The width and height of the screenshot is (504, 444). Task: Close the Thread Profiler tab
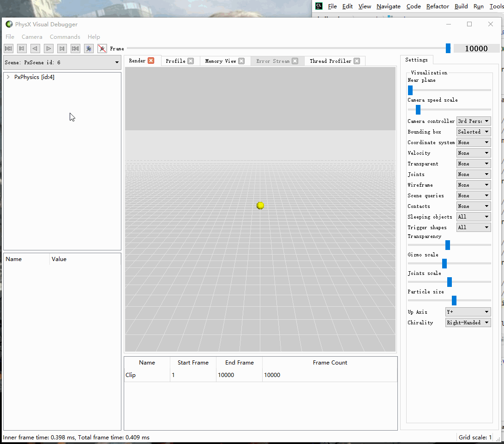click(357, 61)
